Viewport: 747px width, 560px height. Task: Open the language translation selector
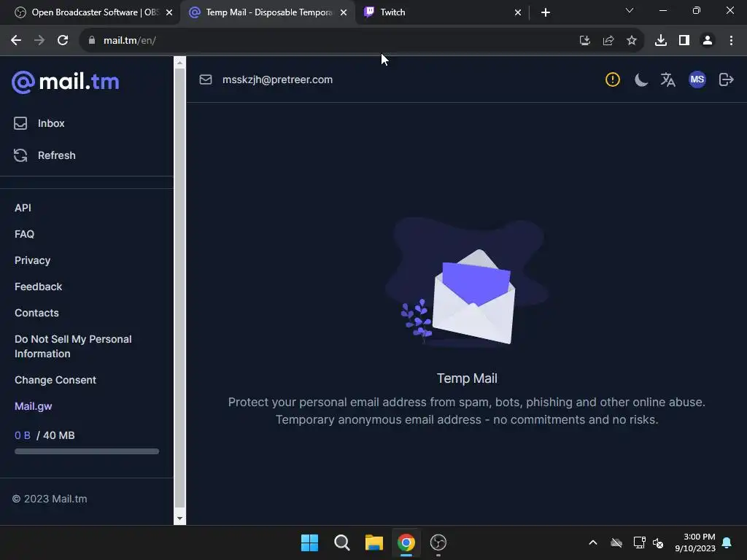pos(668,79)
